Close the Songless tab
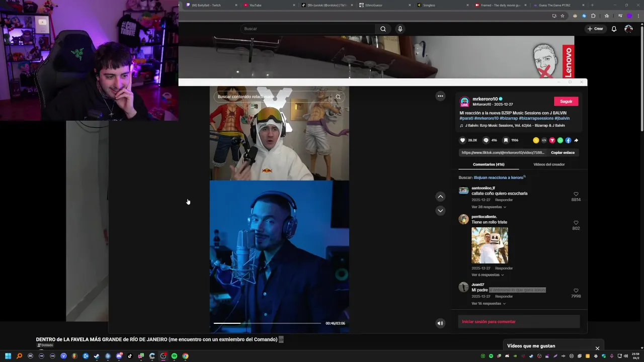644x362 pixels. click(467, 5)
